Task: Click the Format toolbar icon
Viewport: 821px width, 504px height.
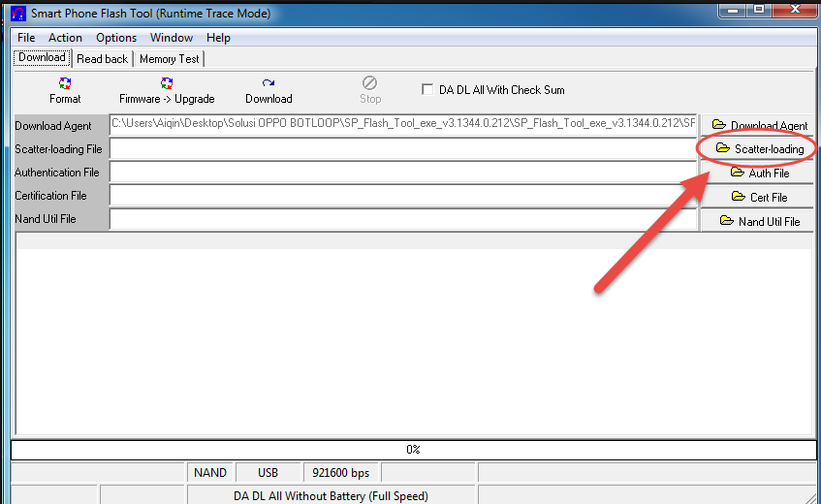Action: pos(65,83)
